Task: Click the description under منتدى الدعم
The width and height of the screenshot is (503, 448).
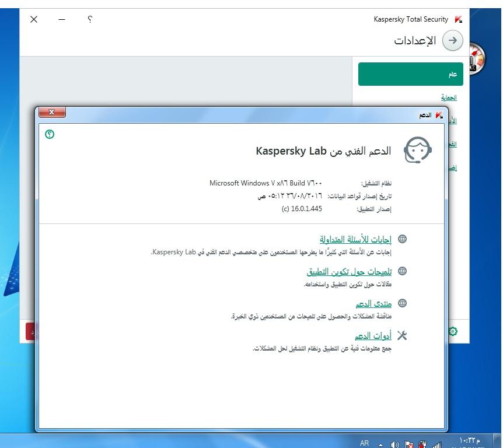Action: pos(311,316)
